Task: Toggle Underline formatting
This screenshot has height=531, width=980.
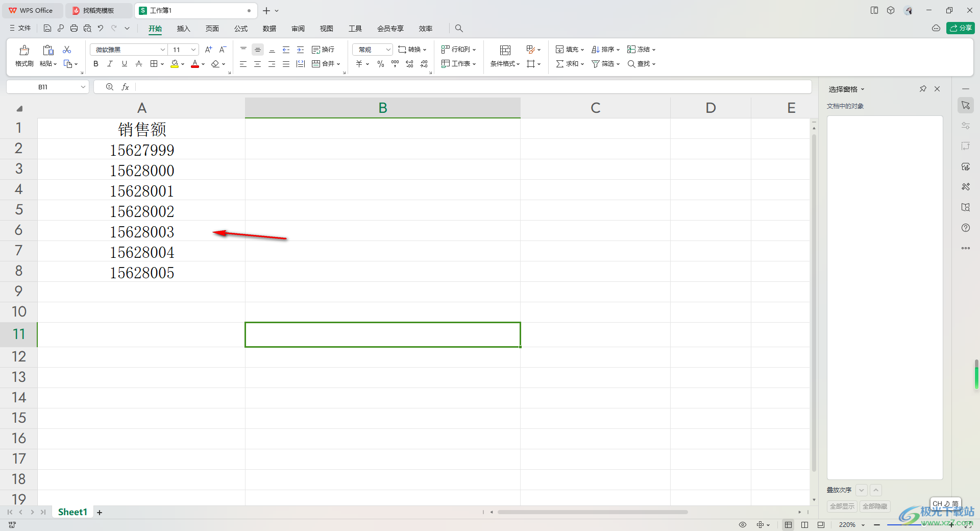Action: [125, 64]
